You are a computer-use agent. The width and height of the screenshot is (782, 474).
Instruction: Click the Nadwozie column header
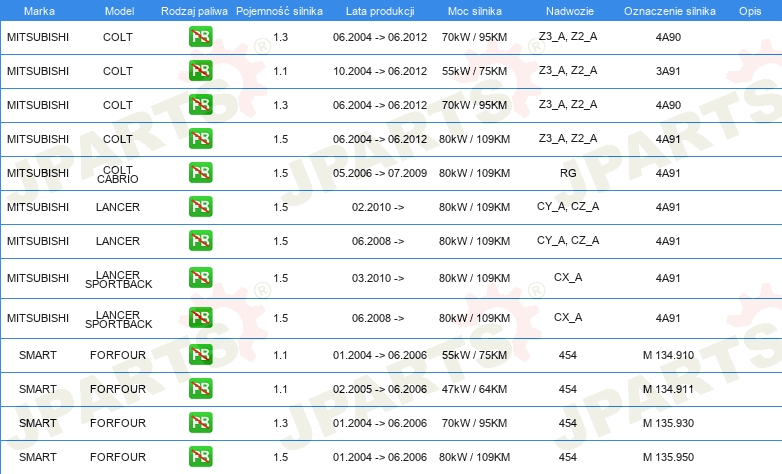pos(570,11)
